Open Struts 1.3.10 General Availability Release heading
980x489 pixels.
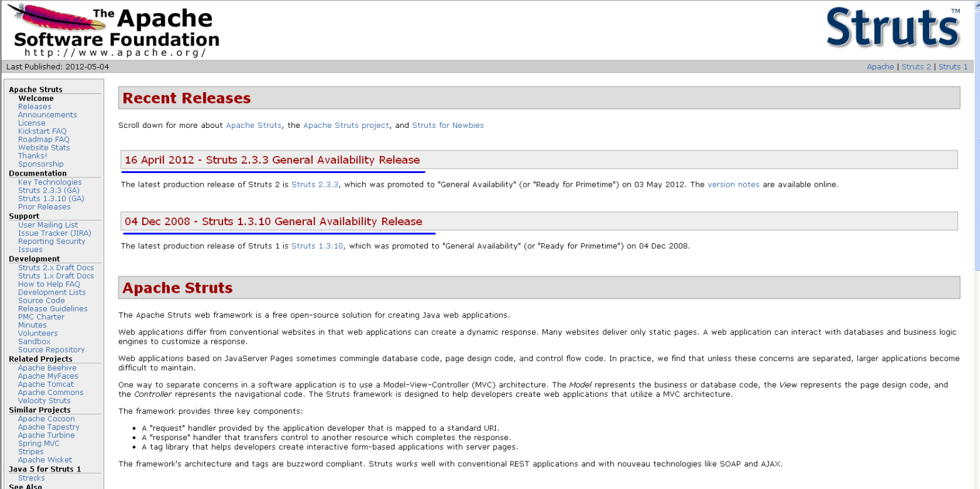click(273, 221)
